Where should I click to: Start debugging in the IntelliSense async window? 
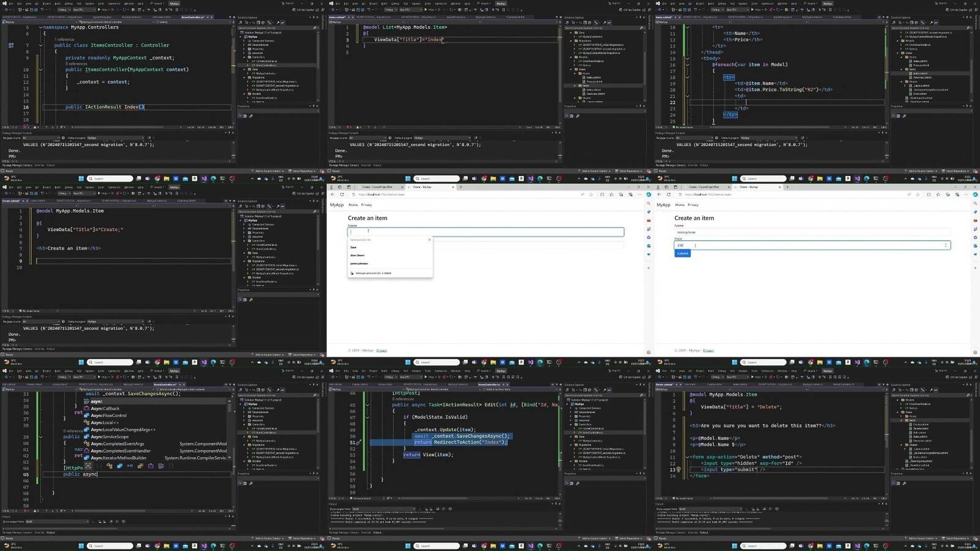104,377
